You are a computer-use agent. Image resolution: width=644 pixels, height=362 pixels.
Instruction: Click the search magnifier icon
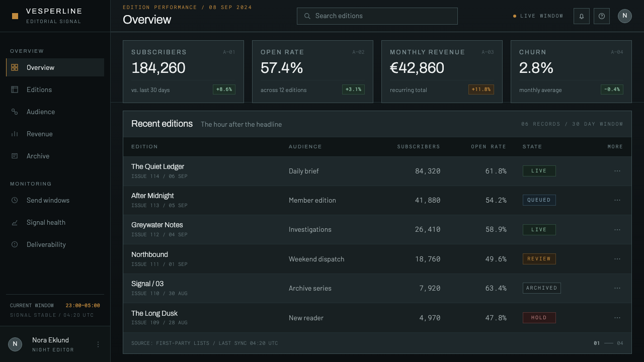pyautogui.click(x=307, y=16)
